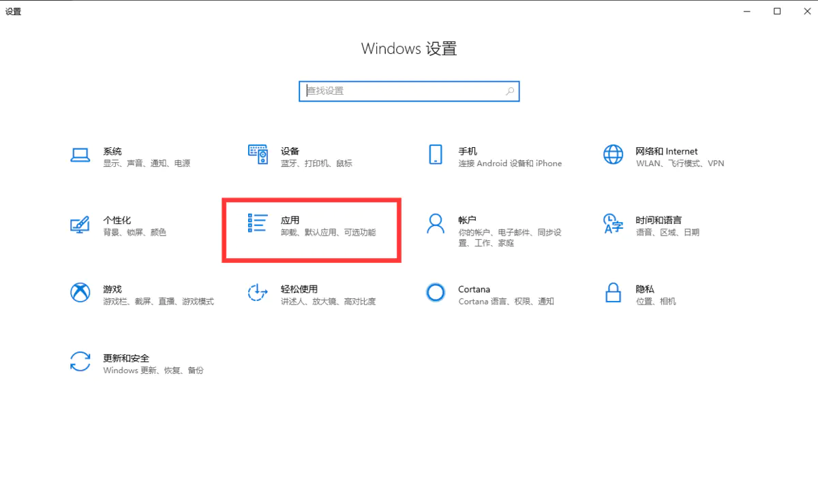Screen dimensions: 818x504
Task: Open the 个性化 settings category
Action: tap(117, 220)
